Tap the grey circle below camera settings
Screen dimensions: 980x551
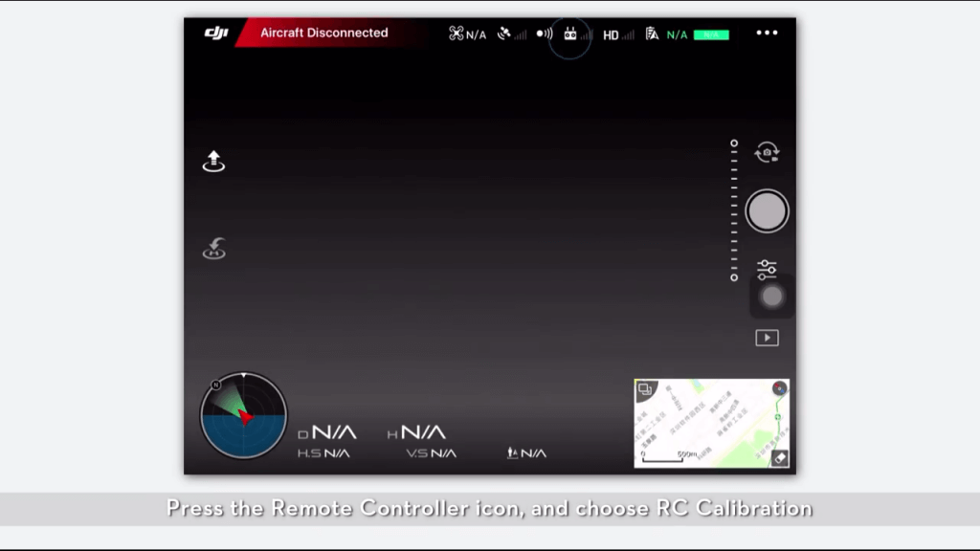click(772, 297)
